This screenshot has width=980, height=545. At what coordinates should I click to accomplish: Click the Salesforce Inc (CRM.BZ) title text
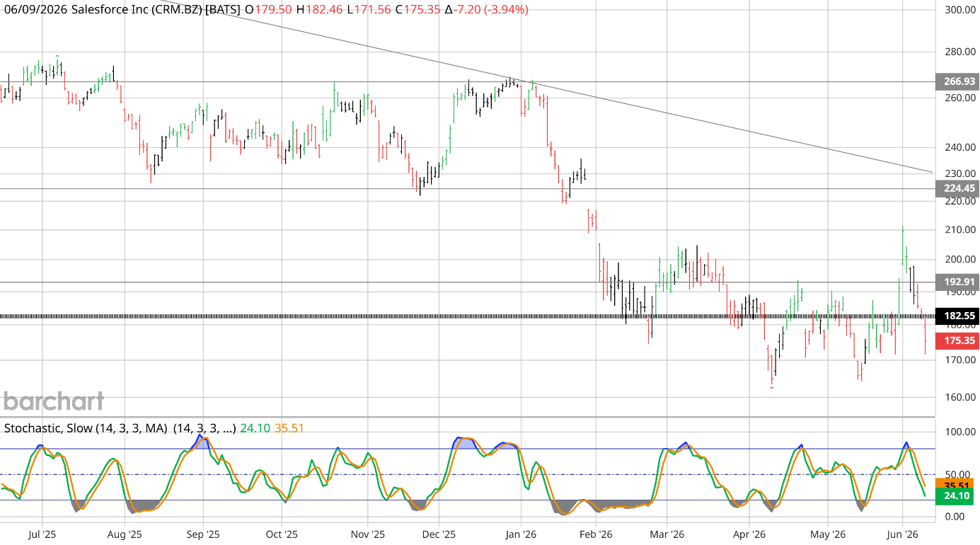point(137,10)
